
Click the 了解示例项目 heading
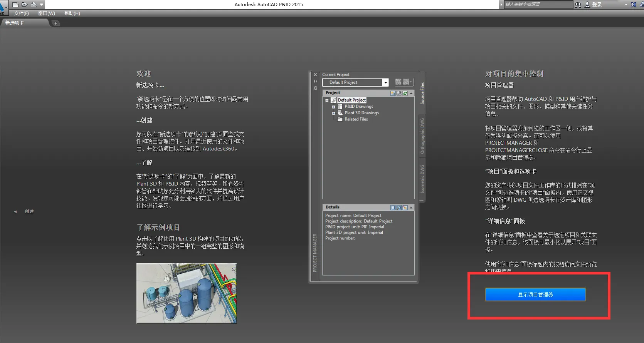[x=158, y=228]
